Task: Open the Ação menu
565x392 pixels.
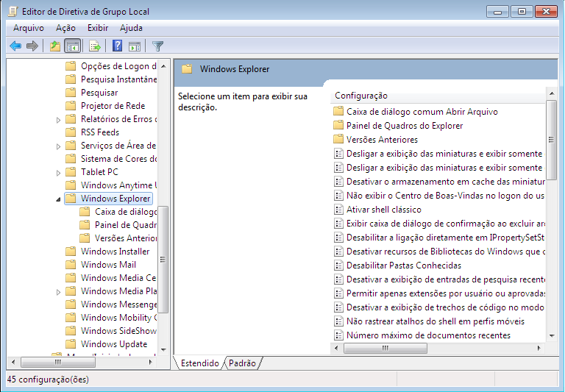Action: tap(65, 28)
